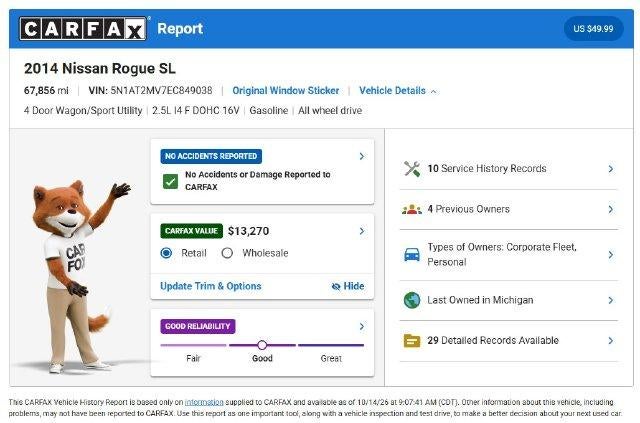
Task: Click the 4 Previous Owners text
Action: [469, 209]
